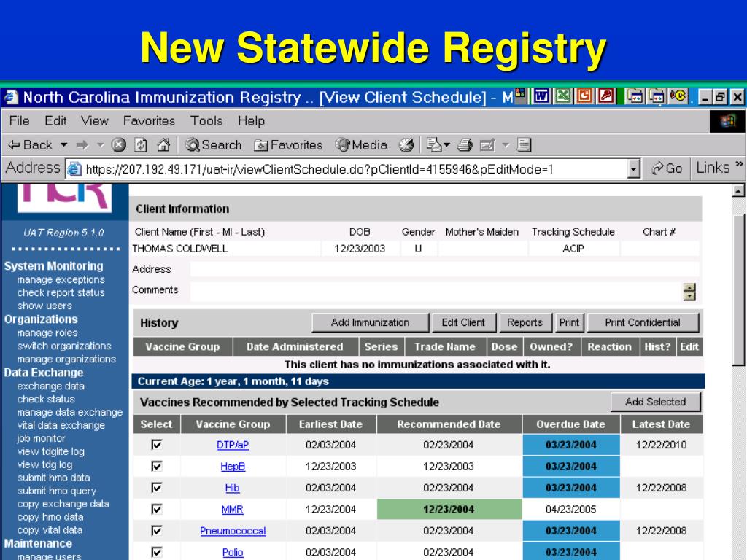The width and height of the screenshot is (747, 560).
Task: Click the Forward arrow toolbar button
Action: 82,145
